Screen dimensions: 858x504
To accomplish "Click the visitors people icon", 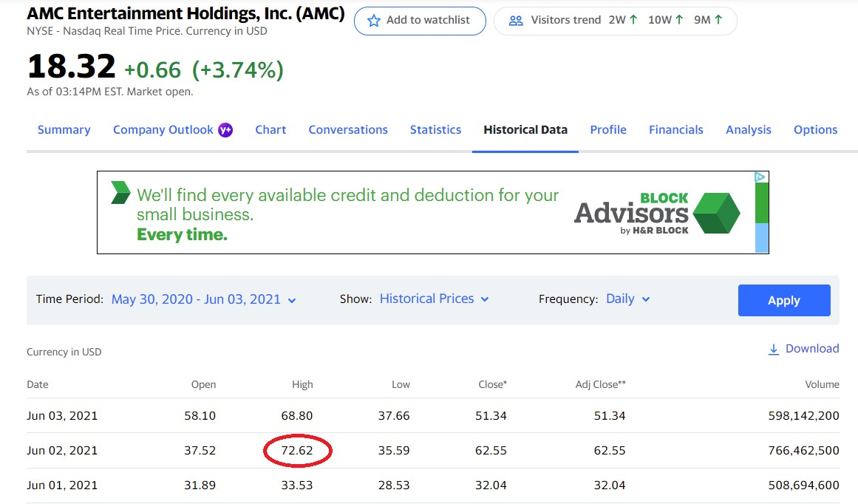I will click(x=515, y=21).
